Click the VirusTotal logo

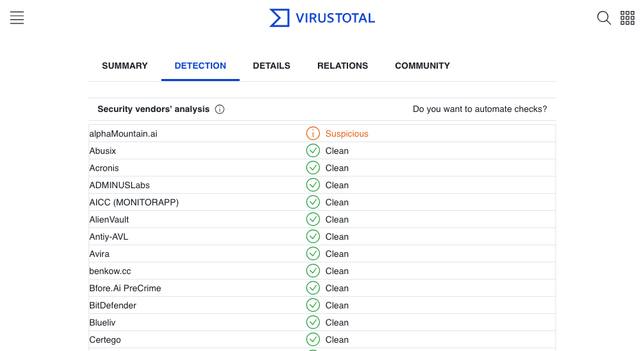(322, 18)
